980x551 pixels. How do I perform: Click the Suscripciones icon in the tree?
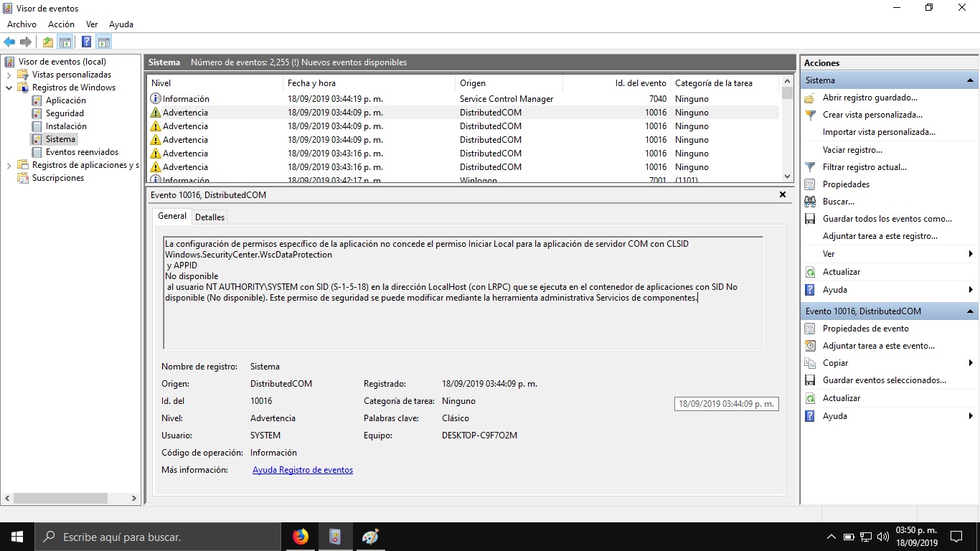tap(23, 178)
